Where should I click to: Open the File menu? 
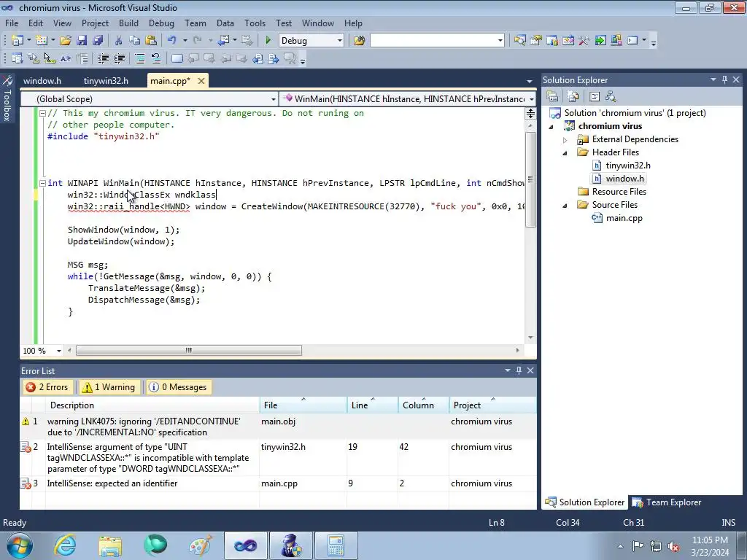(12, 23)
